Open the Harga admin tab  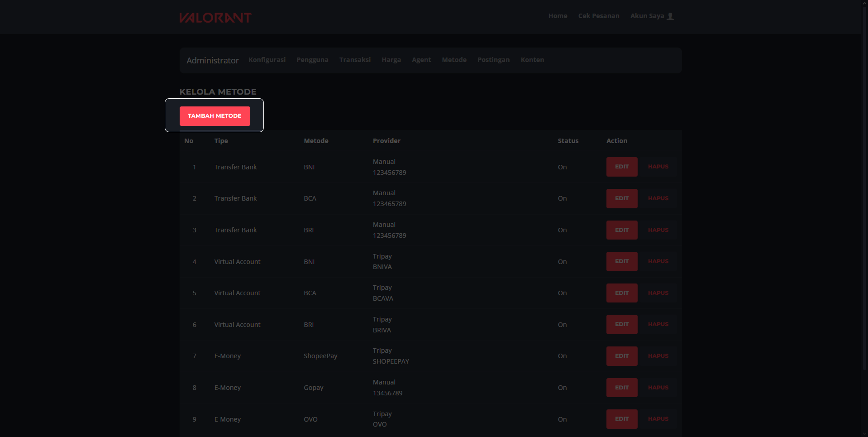pos(391,60)
